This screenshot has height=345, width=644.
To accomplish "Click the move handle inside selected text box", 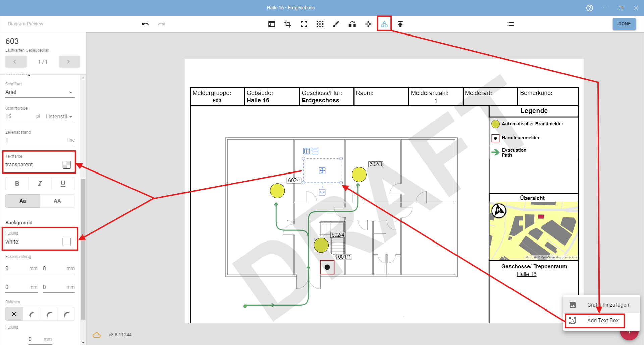I will (322, 171).
